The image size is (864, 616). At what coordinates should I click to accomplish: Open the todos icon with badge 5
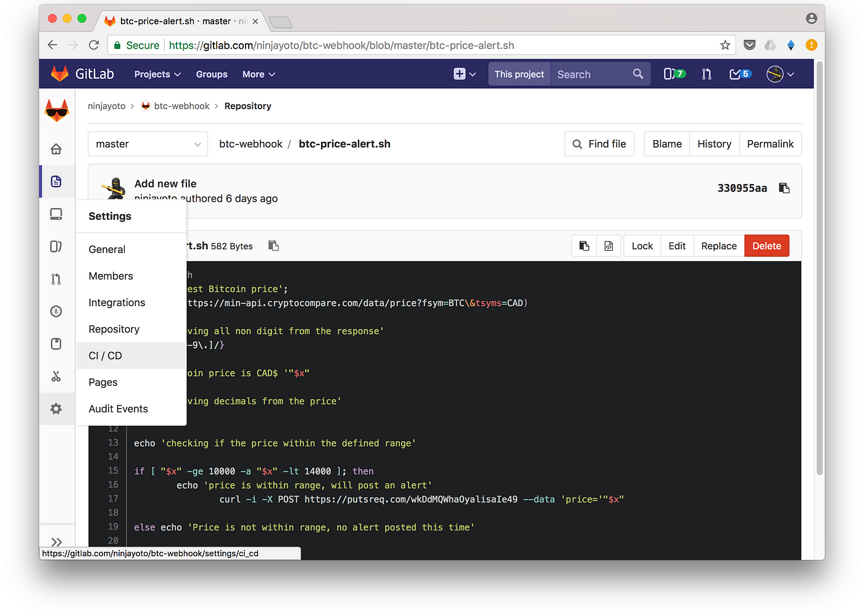740,74
